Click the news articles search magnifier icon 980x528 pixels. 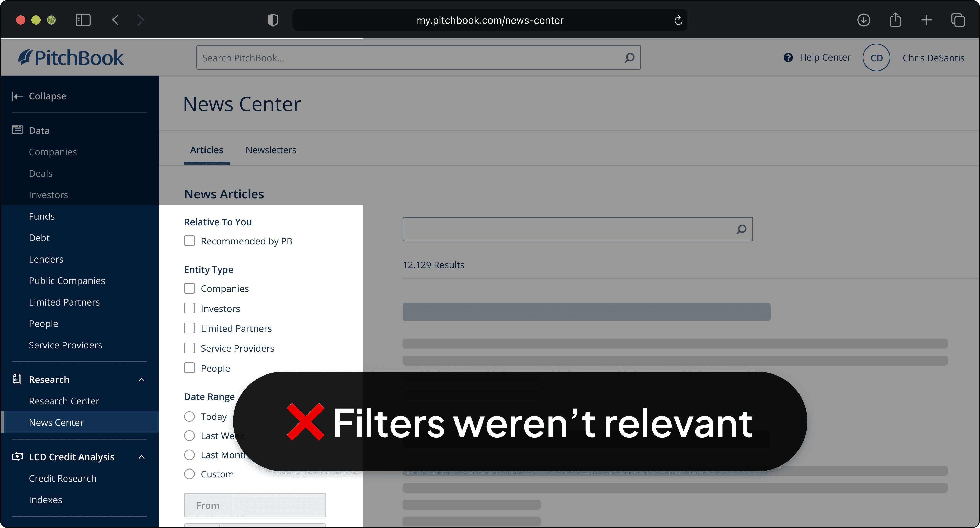741,229
